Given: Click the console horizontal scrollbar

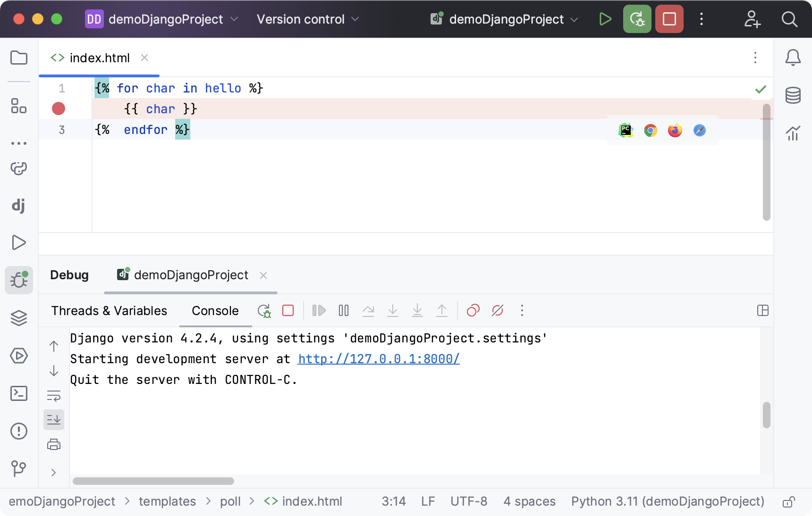Looking at the screenshot, I should coord(153,481).
